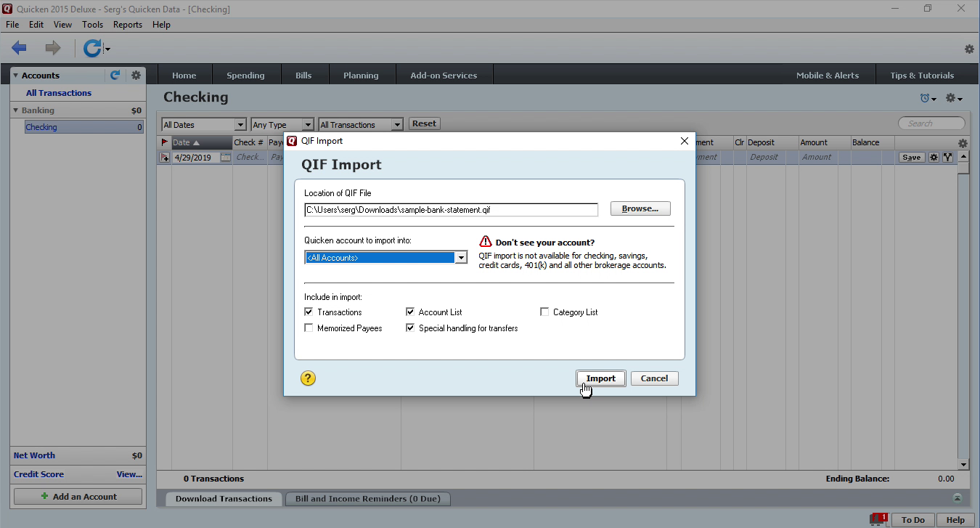This screenshot has height=528, width=980.
Task: Click the QIF file location field
Action: tap(451, 210)
